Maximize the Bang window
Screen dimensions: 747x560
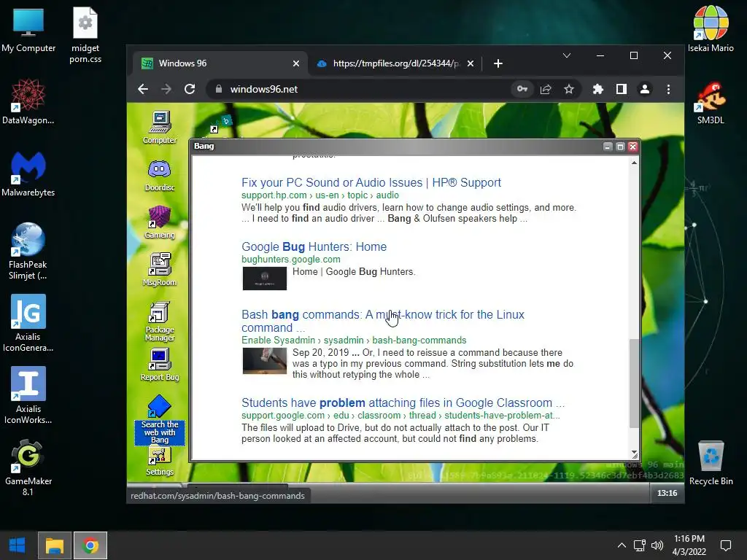620,146
